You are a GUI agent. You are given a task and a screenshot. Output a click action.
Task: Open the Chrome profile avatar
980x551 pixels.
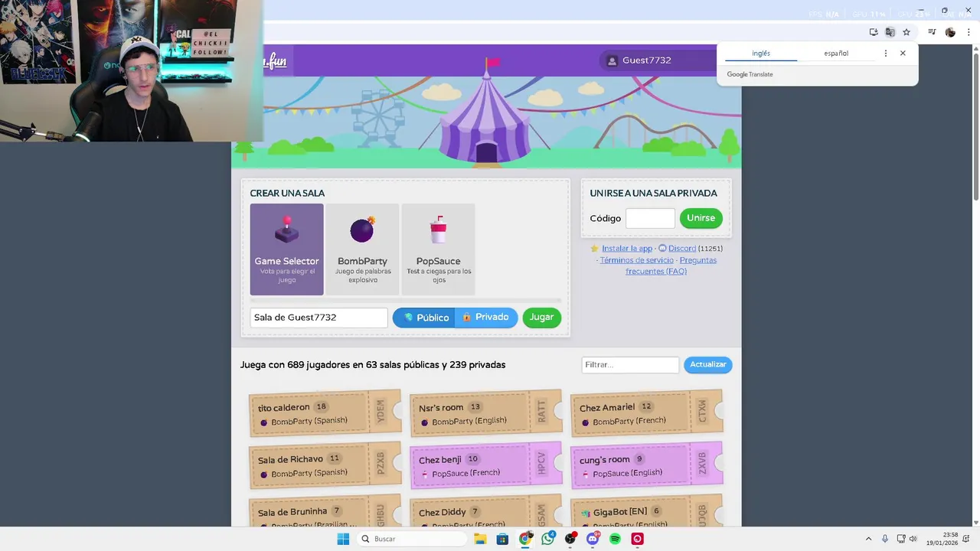click(950, 32)
